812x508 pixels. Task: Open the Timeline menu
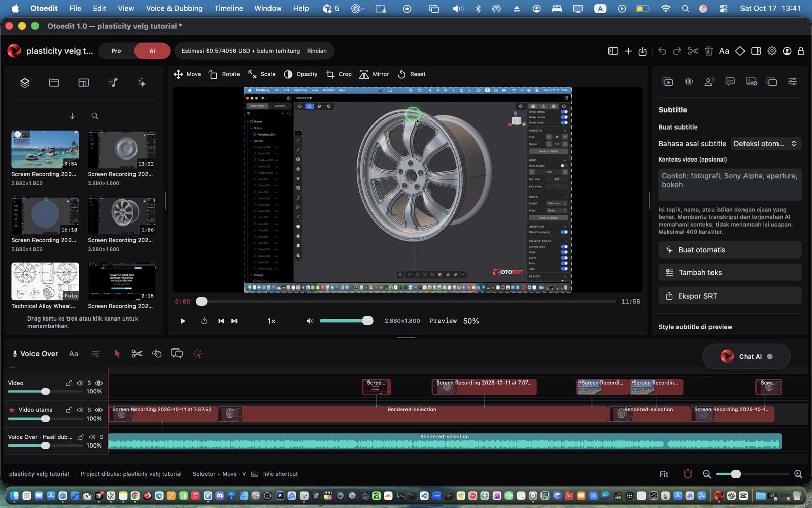coord(228,8)
